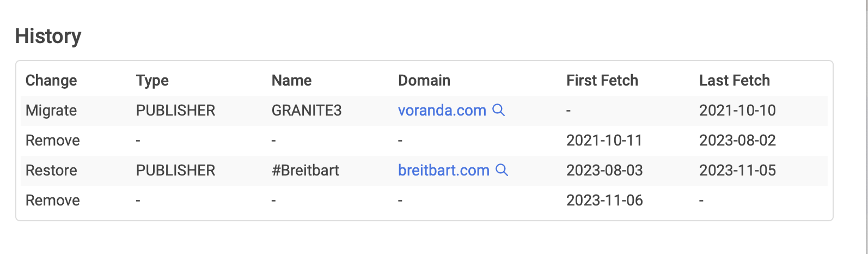
Task: Click the First Fetch column header
Action: click(x=602, y=81)
